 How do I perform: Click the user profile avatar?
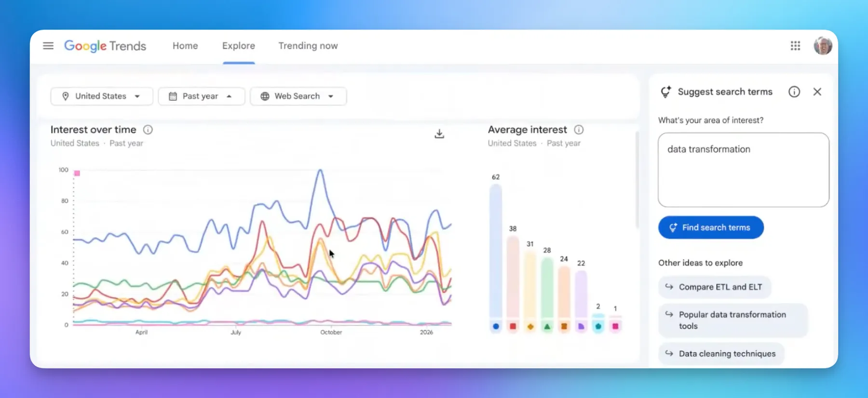(x=823, y=46)
